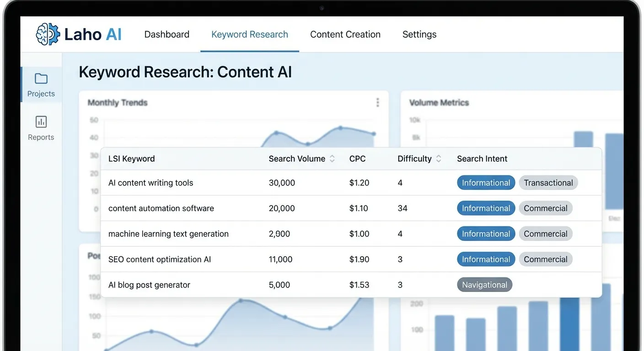
Task: Switch to the Content Creation tab
Action: (345, 34)
